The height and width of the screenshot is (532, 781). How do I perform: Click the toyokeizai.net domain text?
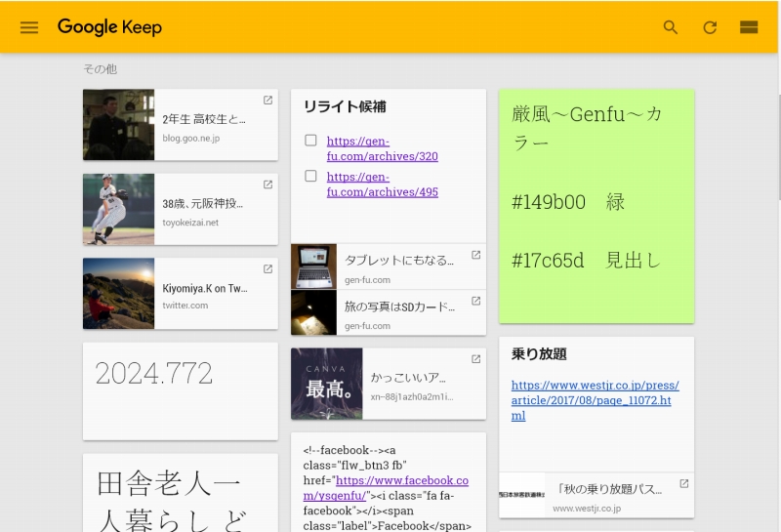point(190,223)
